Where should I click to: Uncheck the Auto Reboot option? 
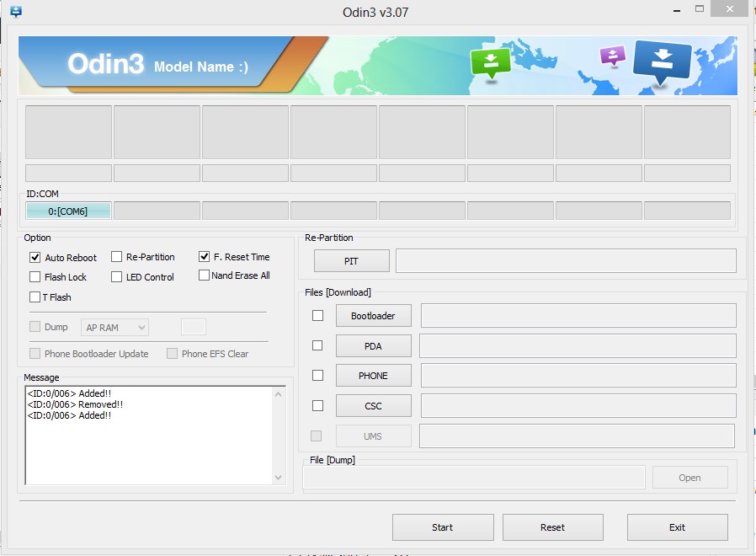35,257
